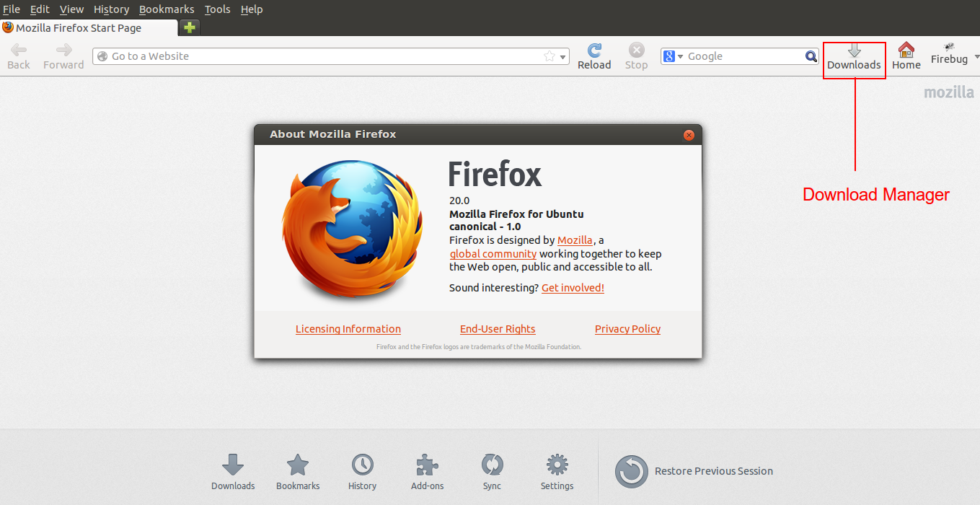Bookmark page using star in address bar
980x505 pixels.
point(549,56)
